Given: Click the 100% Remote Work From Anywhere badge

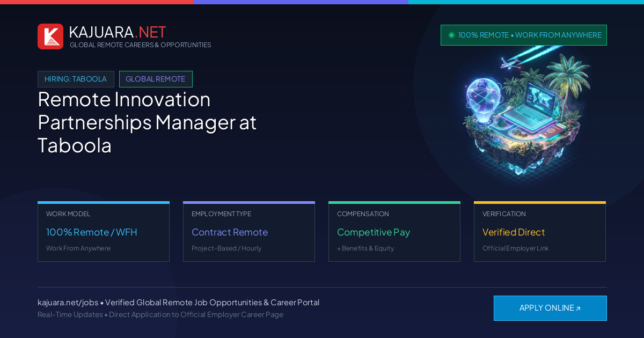Looking at the screenshot, I should click(x=524, y=35).
